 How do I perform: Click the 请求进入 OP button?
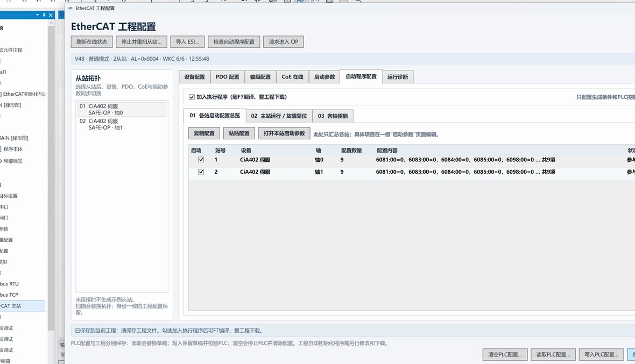click(x=284, y=41)
